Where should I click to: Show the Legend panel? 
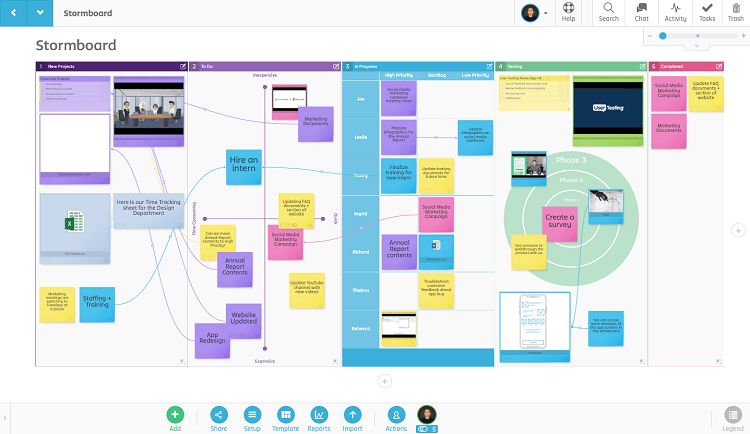(733, 419)
